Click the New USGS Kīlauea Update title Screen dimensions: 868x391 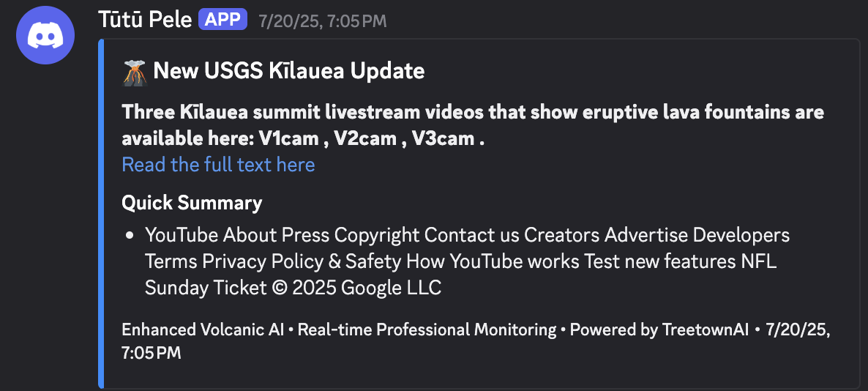[x=288, y=72]
